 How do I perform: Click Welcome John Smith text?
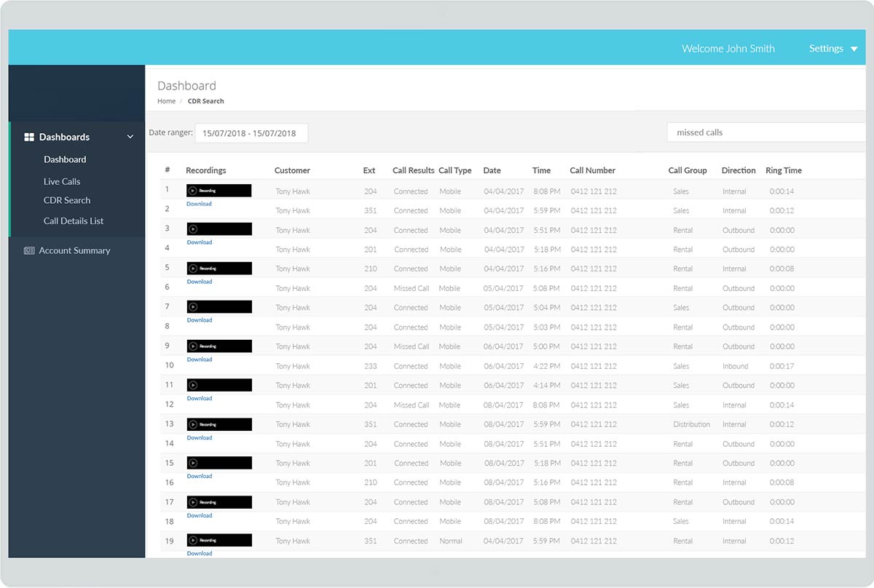(728, 49)
